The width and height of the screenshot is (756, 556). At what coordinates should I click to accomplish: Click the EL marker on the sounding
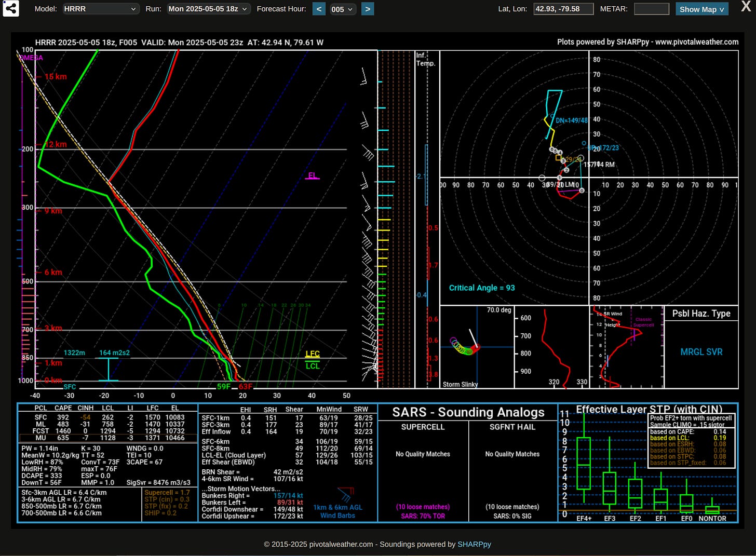point(313,175)
